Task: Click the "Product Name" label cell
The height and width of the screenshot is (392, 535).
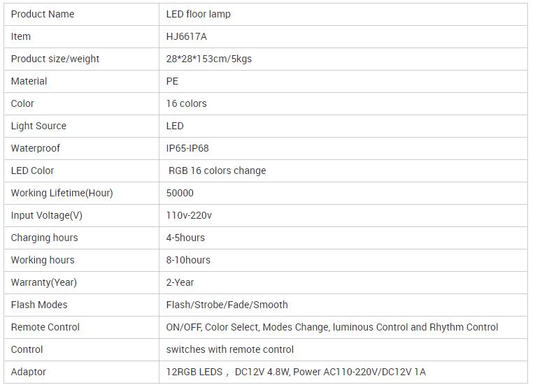Action: pos(43,14)
